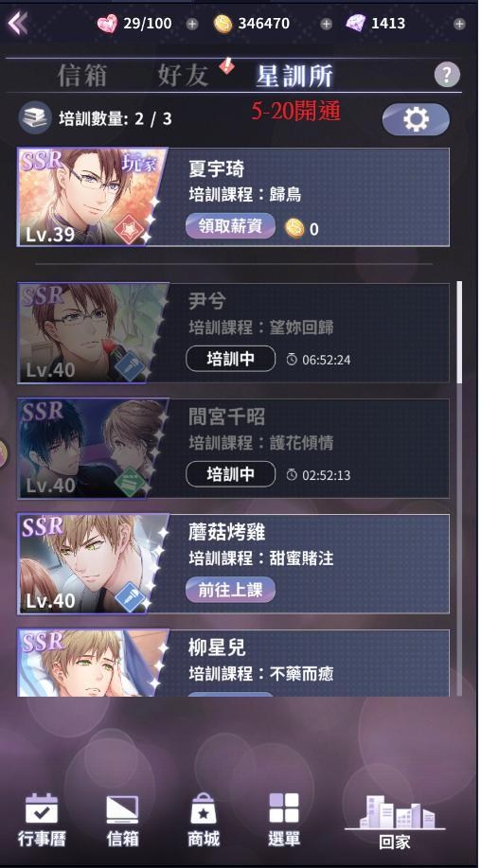Add more gold coins with the plus icon
481x868 pixels.
pyautogui.click(x=326, y=24)
